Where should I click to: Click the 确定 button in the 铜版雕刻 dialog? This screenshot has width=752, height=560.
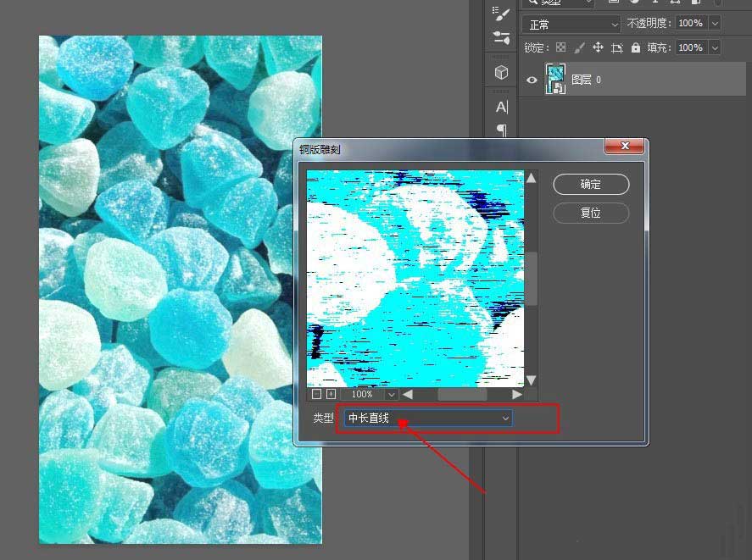[591, 184]
